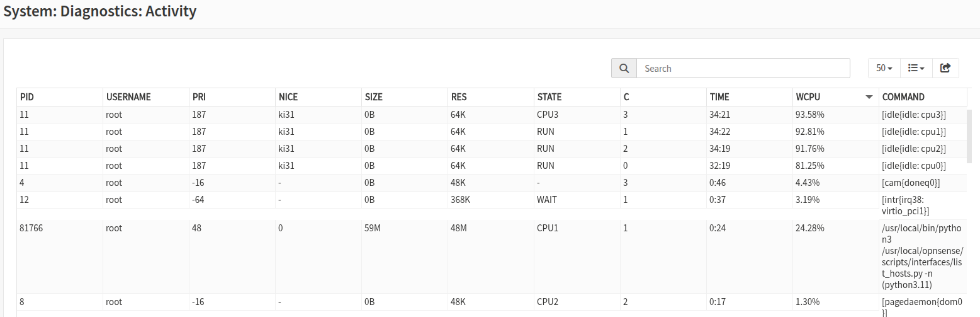Sort by PRI column header
980x317 pixels.
tap(232, 97)
